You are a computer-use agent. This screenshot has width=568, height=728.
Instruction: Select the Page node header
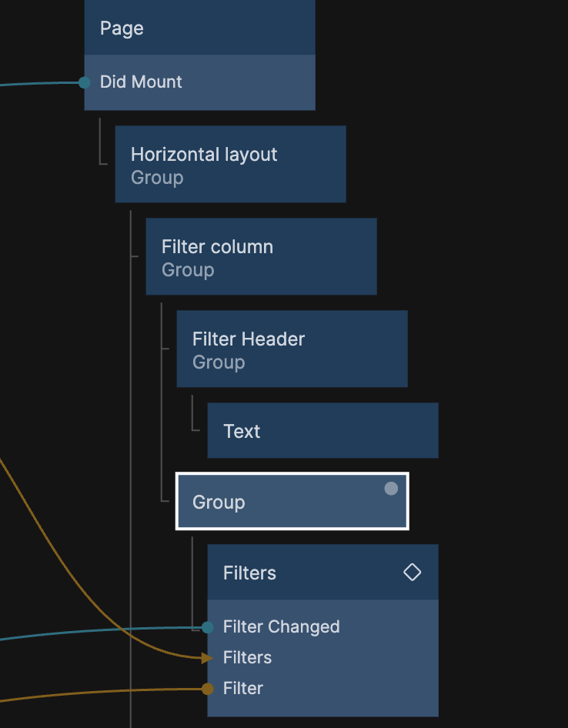coord(199,28)
